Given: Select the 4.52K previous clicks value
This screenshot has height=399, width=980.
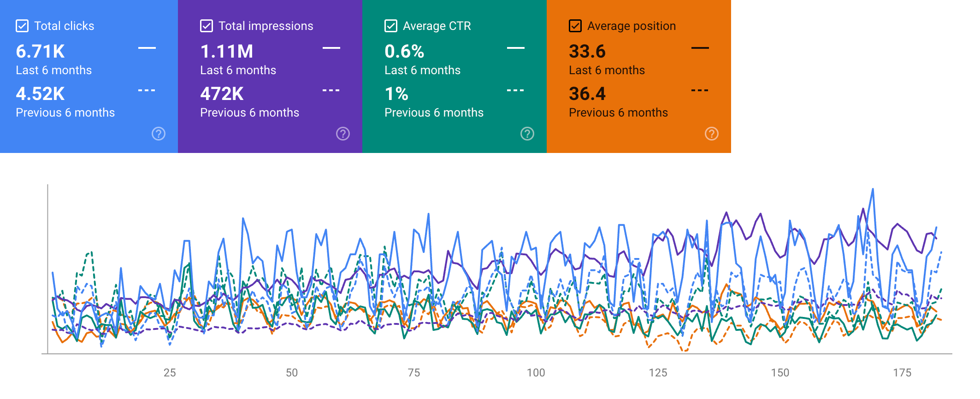Looking at the screenshot, I should 41,94.
